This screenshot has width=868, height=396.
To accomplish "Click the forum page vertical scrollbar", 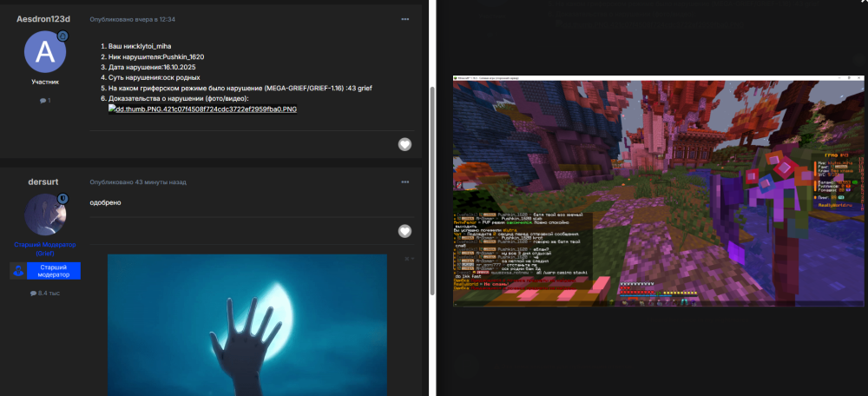I will (x=432, y=191).
